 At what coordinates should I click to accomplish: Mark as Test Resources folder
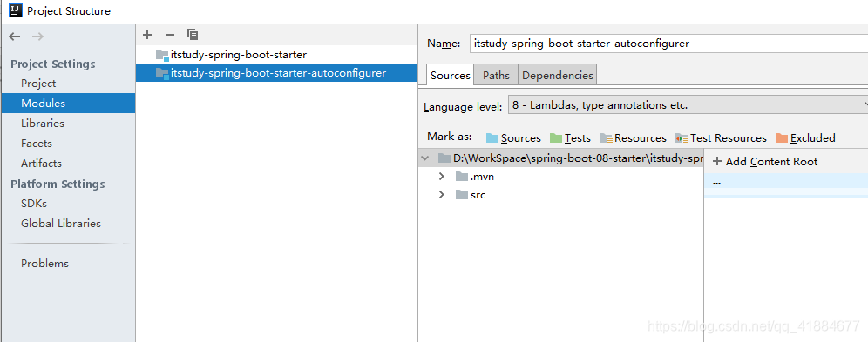coord(721,138)
